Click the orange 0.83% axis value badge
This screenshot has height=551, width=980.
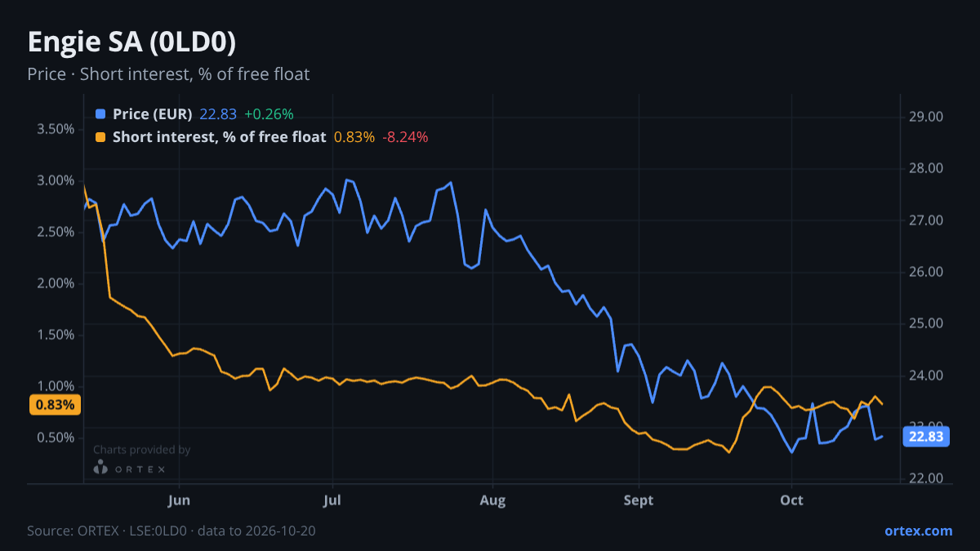pyautogui.click(x=55, y=405)
